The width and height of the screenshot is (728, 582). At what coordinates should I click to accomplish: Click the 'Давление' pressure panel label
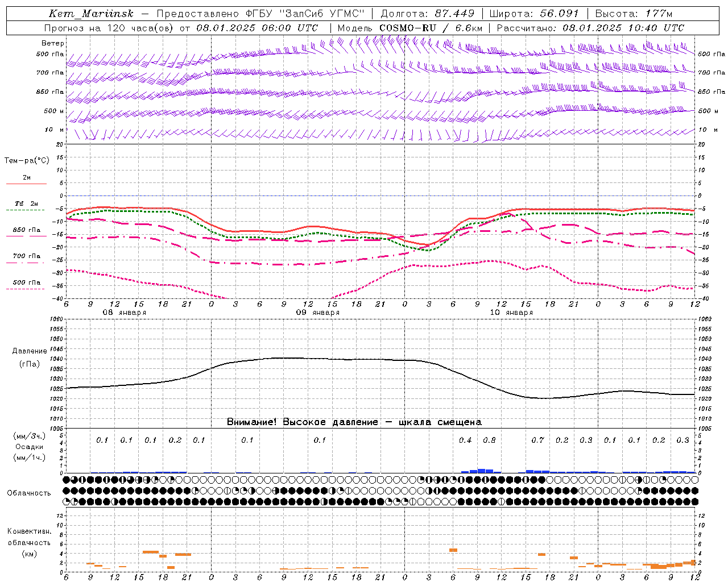pos(29,351)
